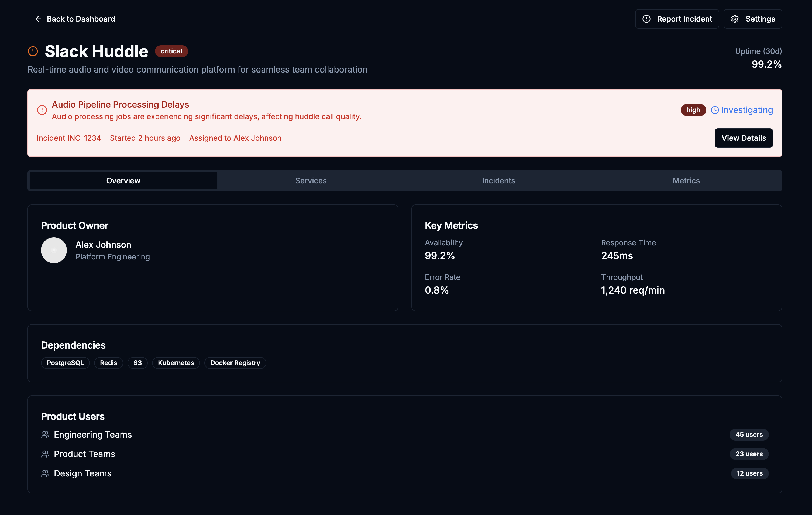Click the critical status badge
812x515 pixels.
pyautogui.click(x=171, y=51)
